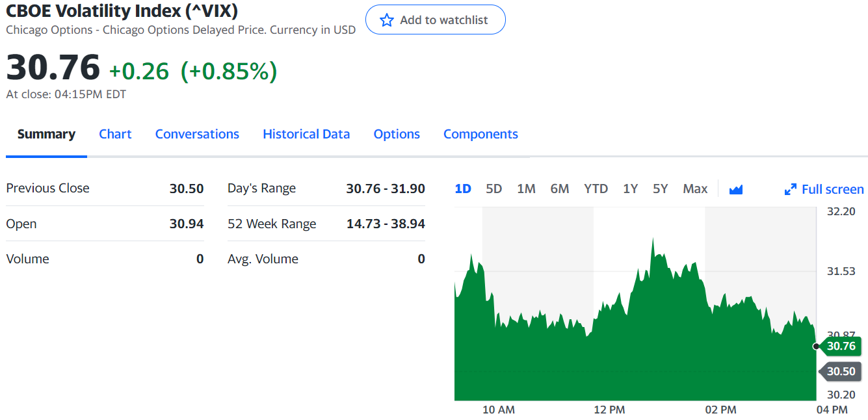The image size is (868, 420).
Task: Select the 5Y chart range
Action: click(x=661, y=189)
